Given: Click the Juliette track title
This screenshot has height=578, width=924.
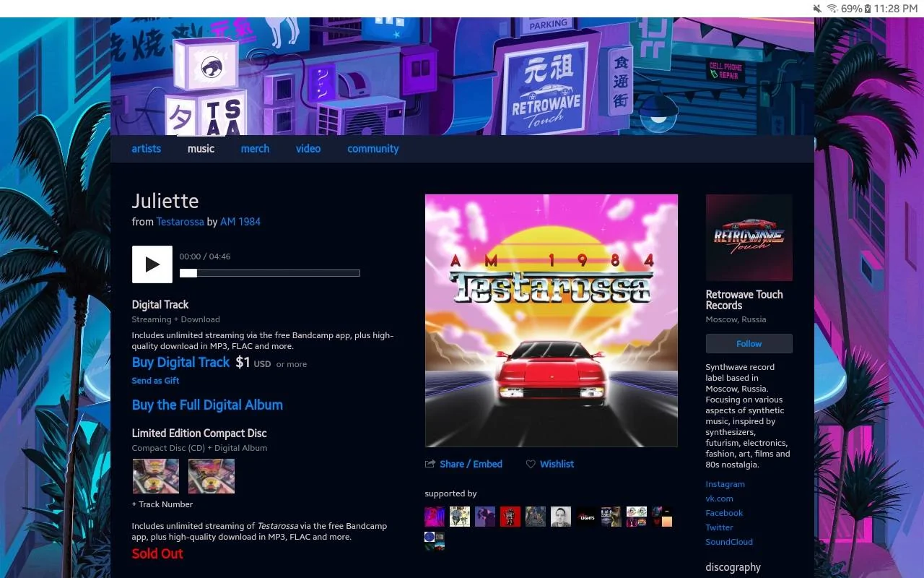Looking at the screenshot, I should click(x=165, y=201).
